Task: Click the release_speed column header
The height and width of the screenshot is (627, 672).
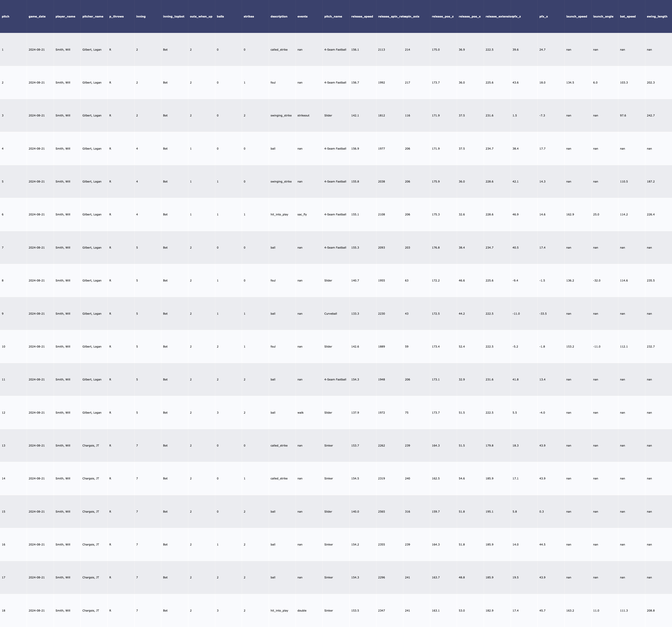Action: click(362, 17)
